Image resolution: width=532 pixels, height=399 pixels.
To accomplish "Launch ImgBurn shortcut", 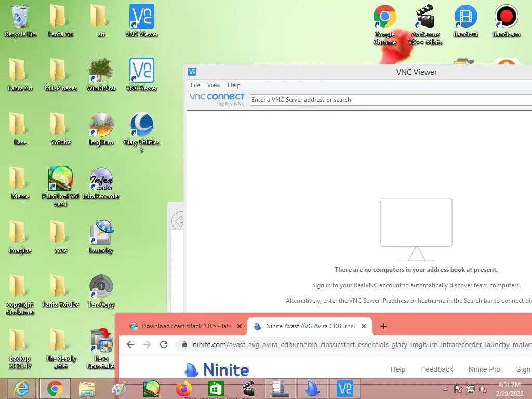I will click(x=101, y=129).
